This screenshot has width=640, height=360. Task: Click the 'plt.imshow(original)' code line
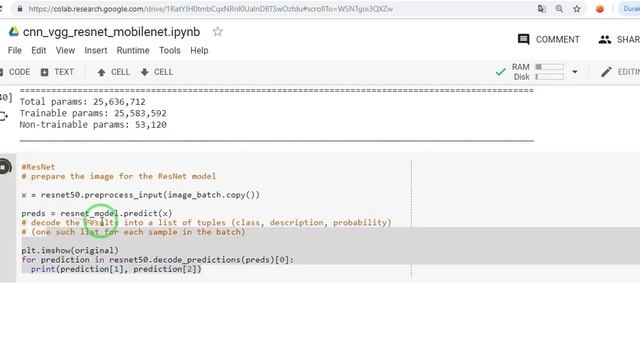(70, 250)
